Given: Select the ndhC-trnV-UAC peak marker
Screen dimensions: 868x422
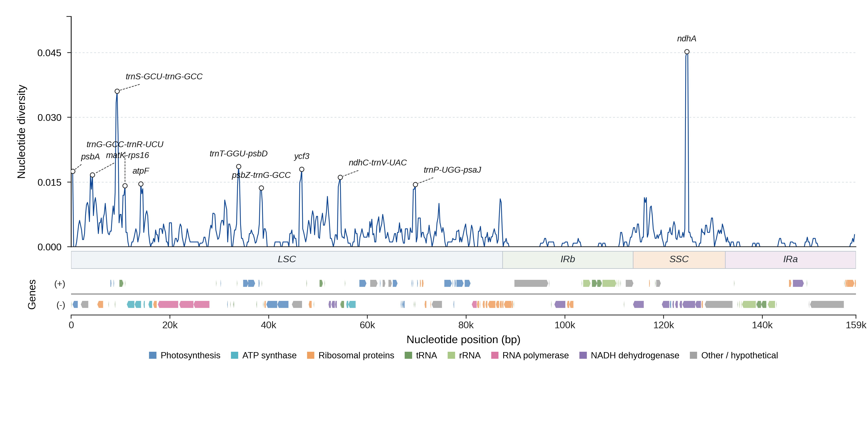Looking at the screenshot, I should [340, 177].
